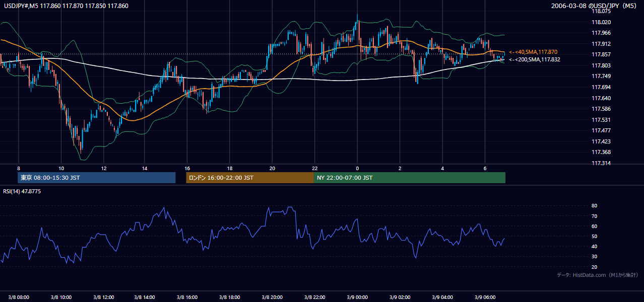Image resolution: width=644 pixels, height=302 pixels.
Task: Select the 東京 08:00-15:30 JST session bar
Action: 96,178
